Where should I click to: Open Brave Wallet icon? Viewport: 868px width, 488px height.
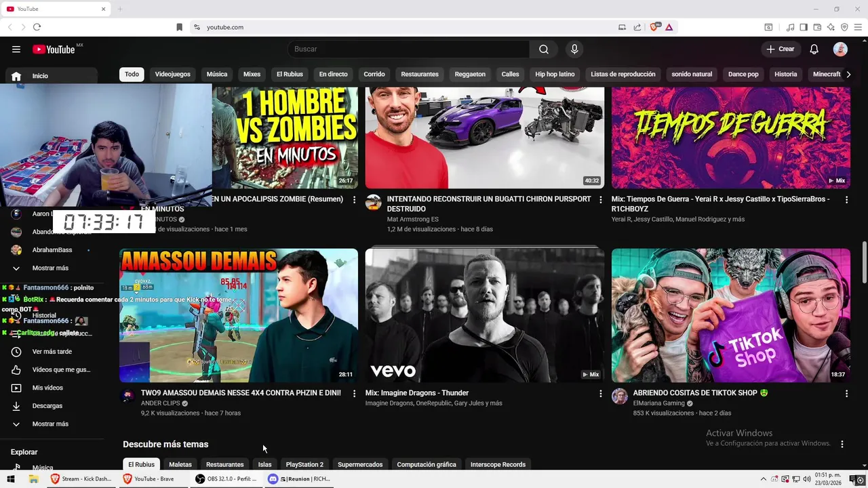coord(817,27)
